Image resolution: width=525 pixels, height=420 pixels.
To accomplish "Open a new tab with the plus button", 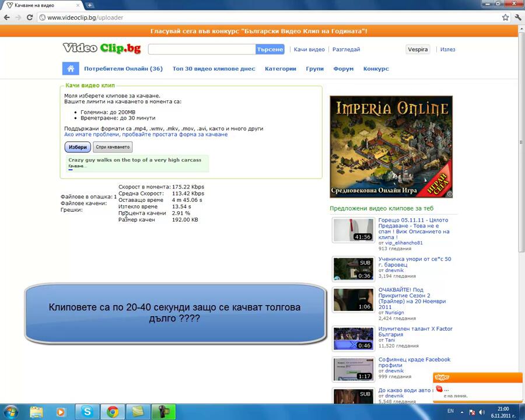I will (x=90, y=5).
